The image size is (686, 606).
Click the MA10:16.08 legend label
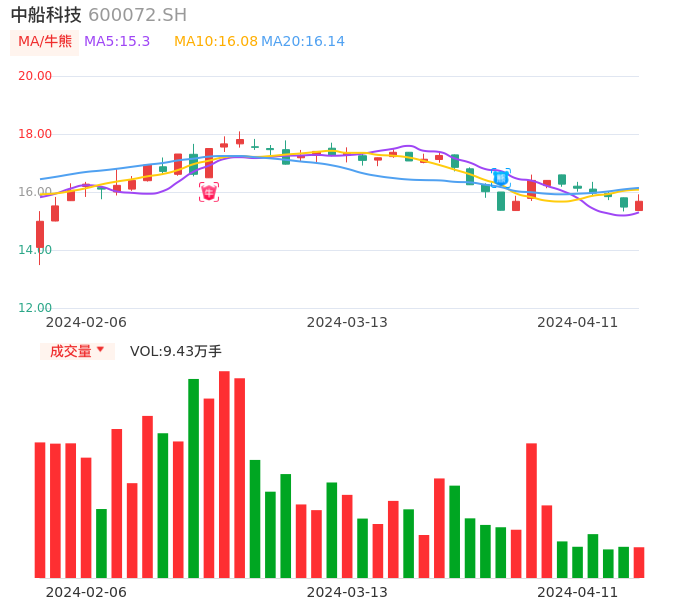pos(216,42)
